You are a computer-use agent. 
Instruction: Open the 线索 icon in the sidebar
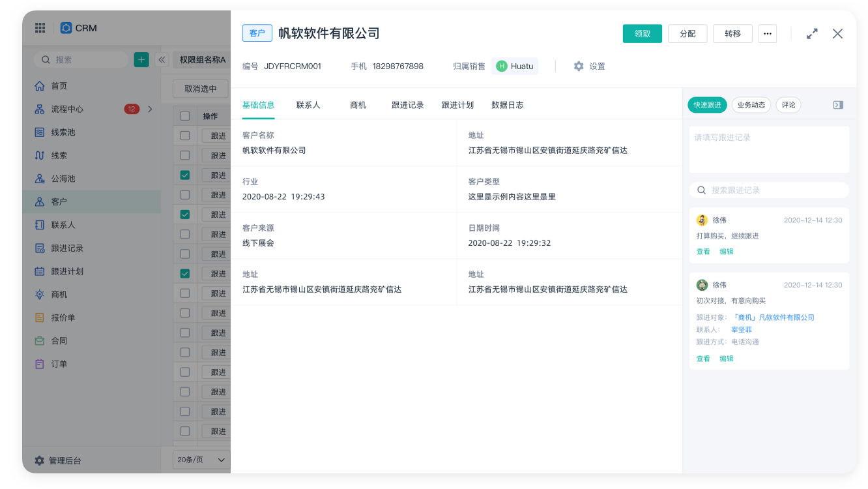pos(40,155)
